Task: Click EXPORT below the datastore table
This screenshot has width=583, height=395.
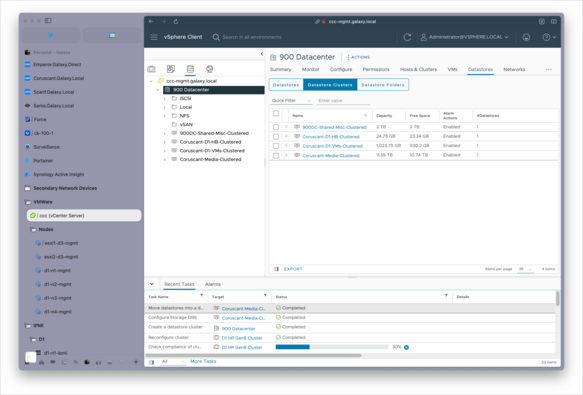Action: point(293,269)
